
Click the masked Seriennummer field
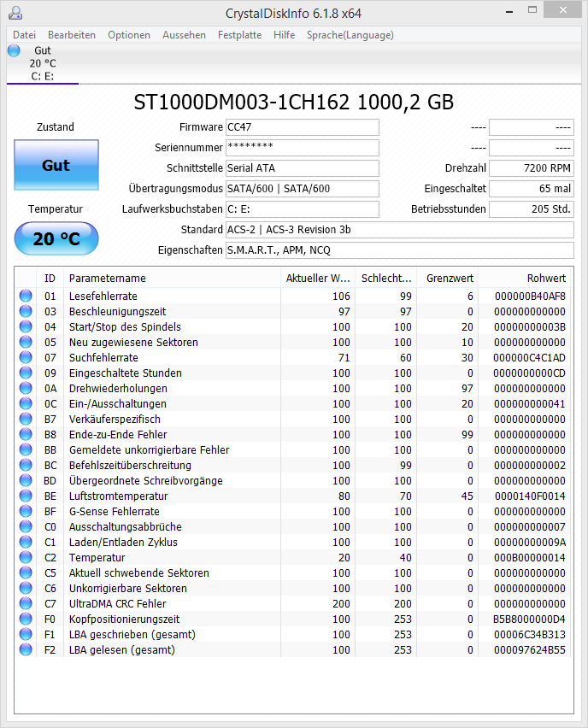pos(303,148)
